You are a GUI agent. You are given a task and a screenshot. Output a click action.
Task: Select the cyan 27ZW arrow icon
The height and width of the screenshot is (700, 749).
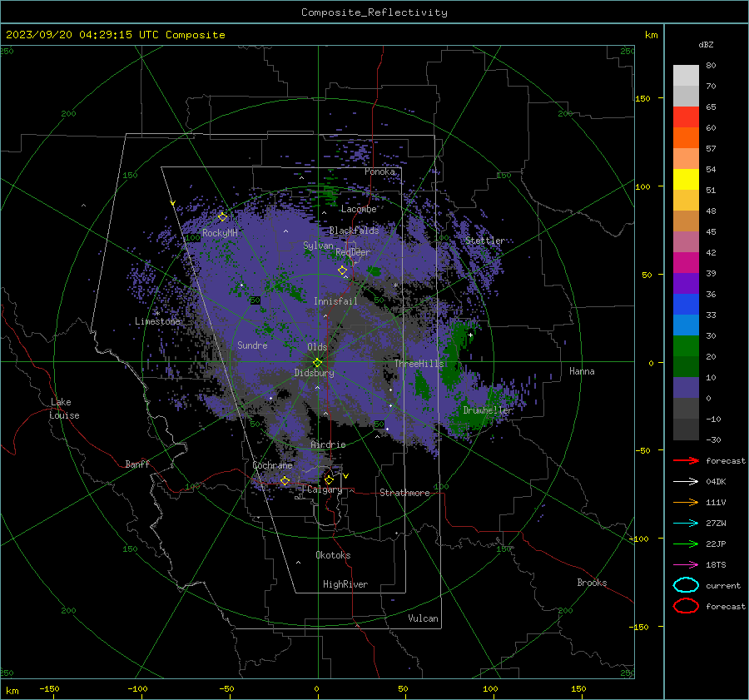point(686,524)
